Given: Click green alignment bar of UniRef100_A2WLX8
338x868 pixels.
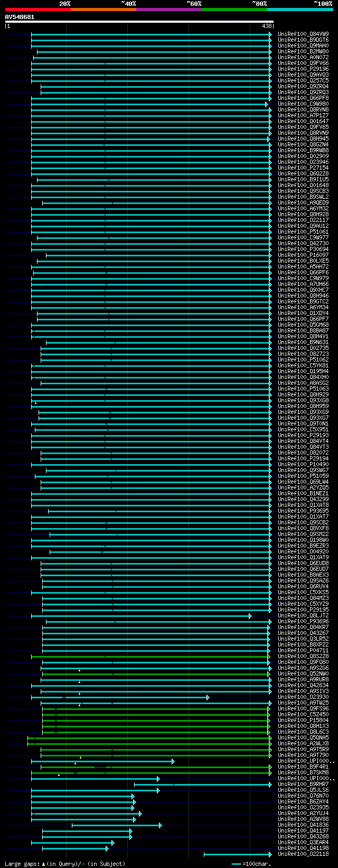Looking at the screenshot, I should [x=150, y=744].
